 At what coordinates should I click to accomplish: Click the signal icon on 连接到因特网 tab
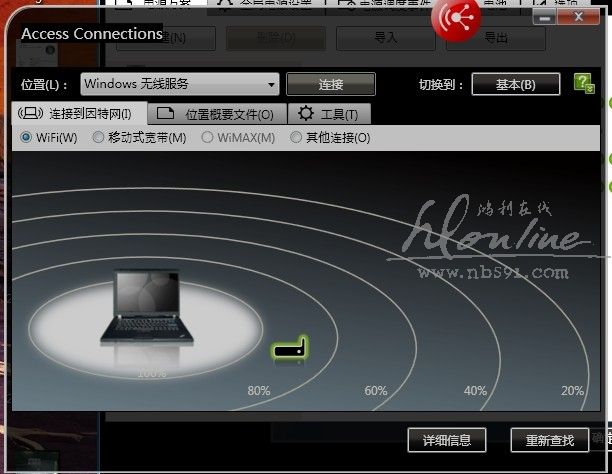(31, 113)
